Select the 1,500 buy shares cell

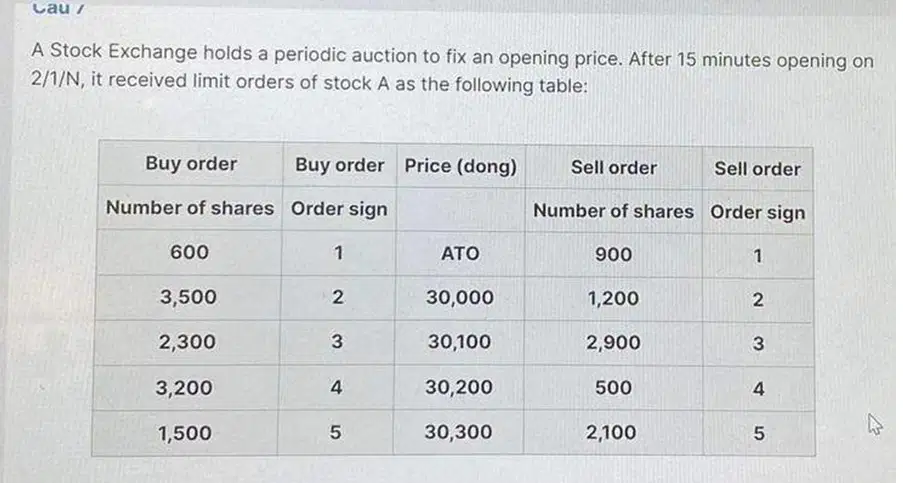184,433
